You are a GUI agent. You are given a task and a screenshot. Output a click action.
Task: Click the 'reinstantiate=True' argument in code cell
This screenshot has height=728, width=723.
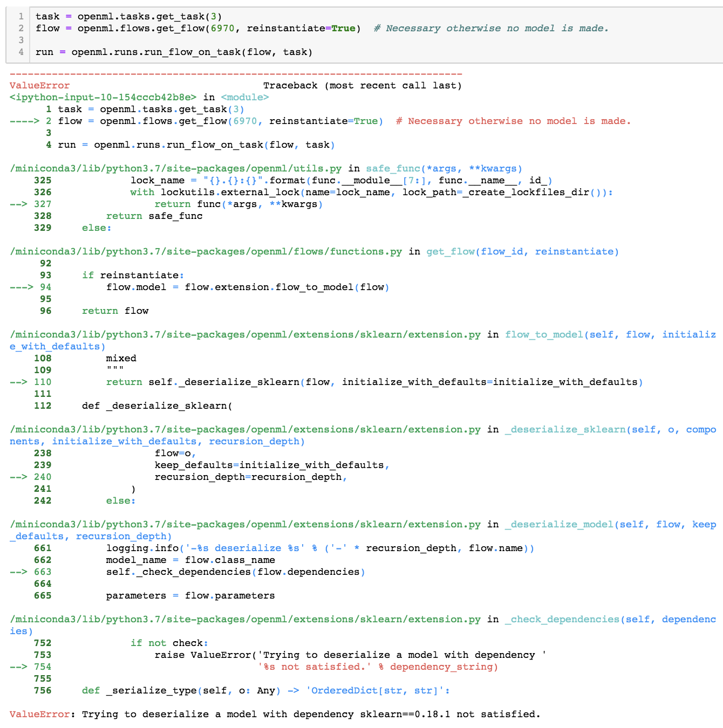coord(301,29)
